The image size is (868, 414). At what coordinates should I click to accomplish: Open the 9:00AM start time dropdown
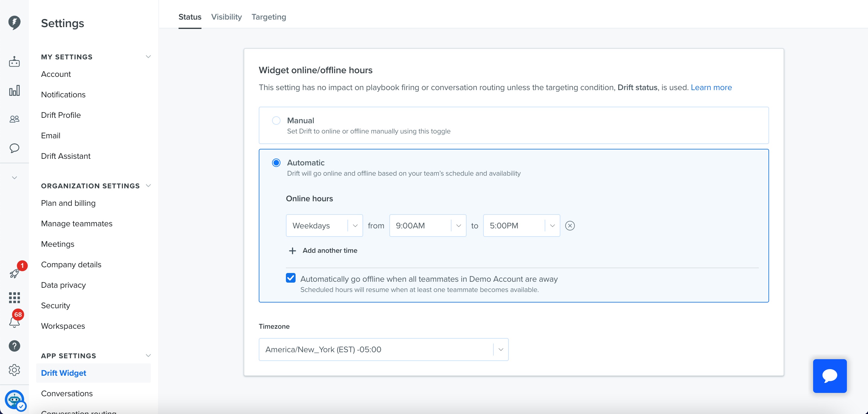click(x=428, y=225)
